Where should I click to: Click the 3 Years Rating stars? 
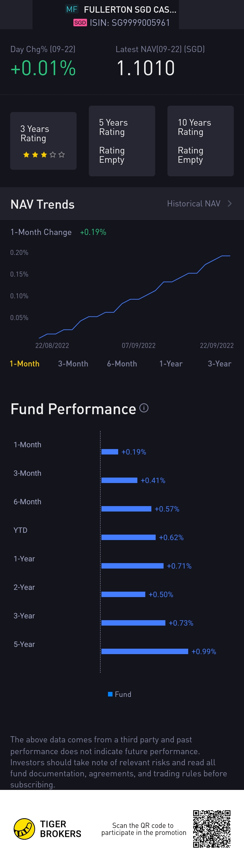tap(44, 155)
